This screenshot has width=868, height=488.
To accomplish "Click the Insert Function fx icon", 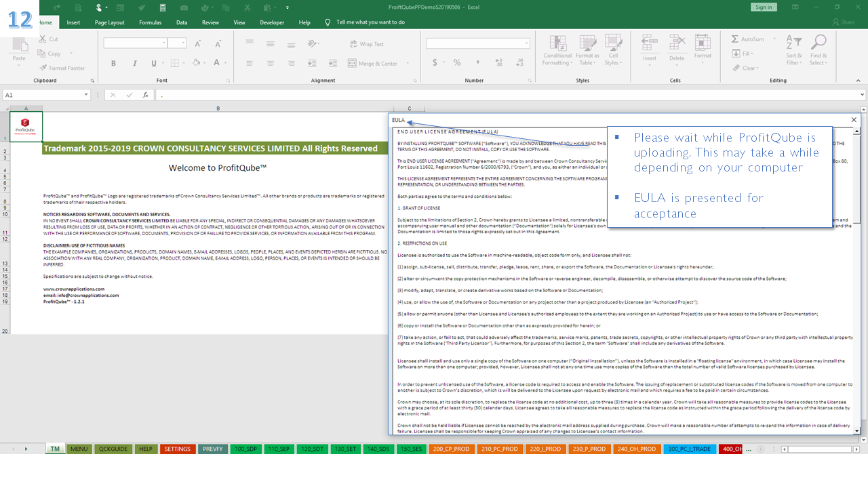I will point(145,95).
